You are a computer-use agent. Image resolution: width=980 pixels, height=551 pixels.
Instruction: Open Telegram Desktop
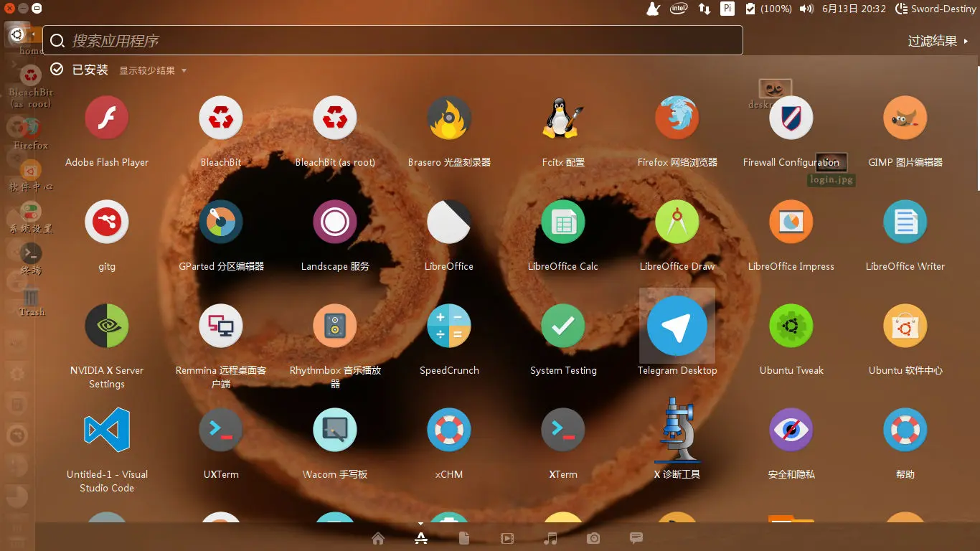677,326
